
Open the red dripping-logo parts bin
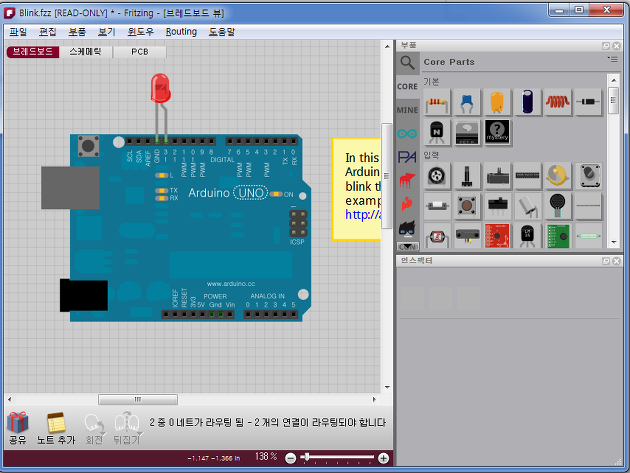(407, 181)
